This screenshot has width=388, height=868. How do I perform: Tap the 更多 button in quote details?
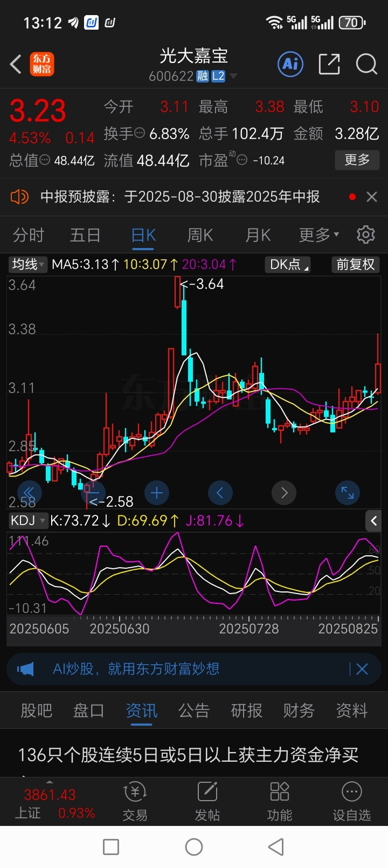tap(357, 160)
